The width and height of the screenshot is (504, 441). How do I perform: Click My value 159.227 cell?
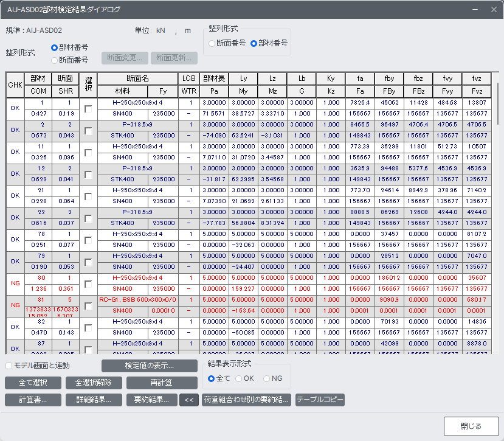coord(243,289)
